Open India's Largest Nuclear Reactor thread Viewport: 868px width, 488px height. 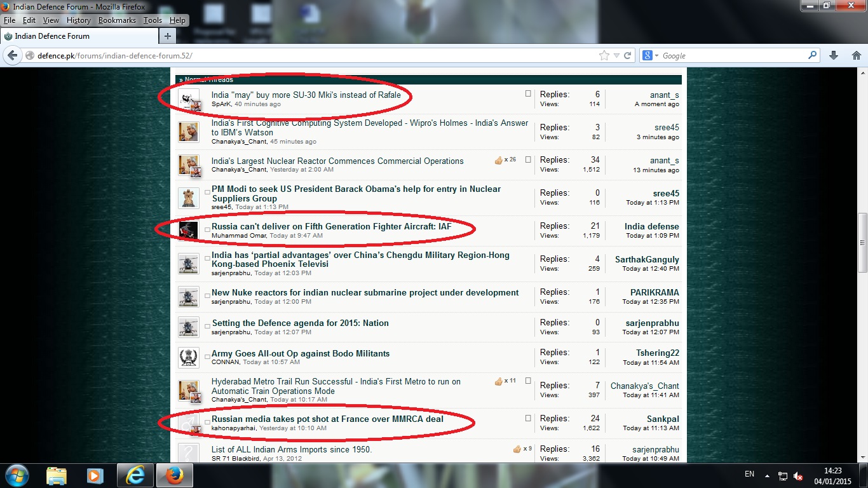[x=337, y=161]
